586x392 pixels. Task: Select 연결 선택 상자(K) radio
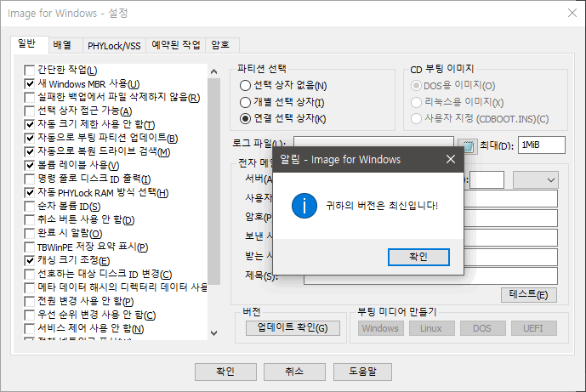[245, 118]
